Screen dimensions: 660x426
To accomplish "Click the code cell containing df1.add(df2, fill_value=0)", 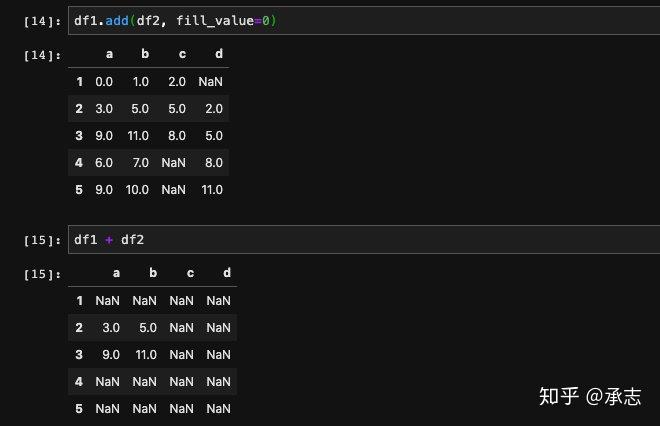I will (364, 21).
